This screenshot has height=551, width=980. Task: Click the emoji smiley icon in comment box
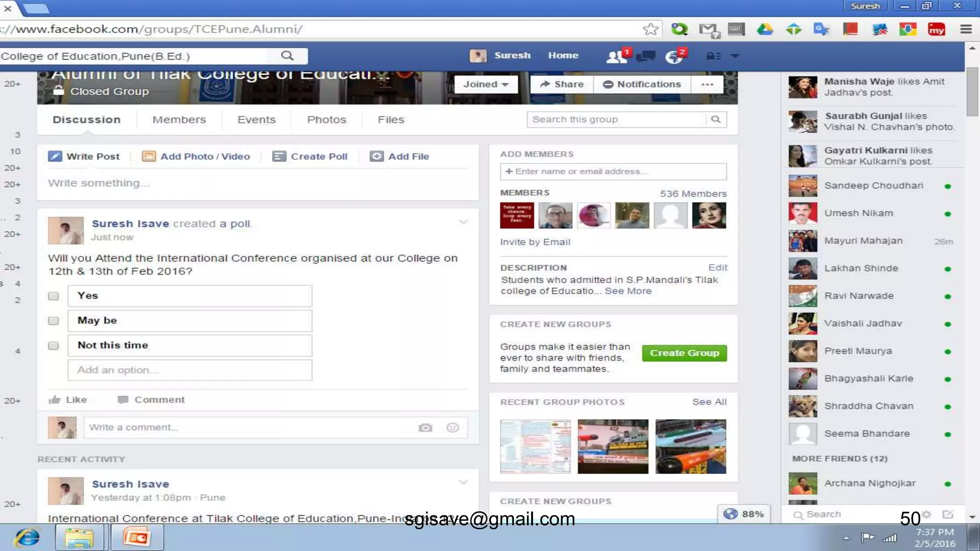click(x=452, y=428)
